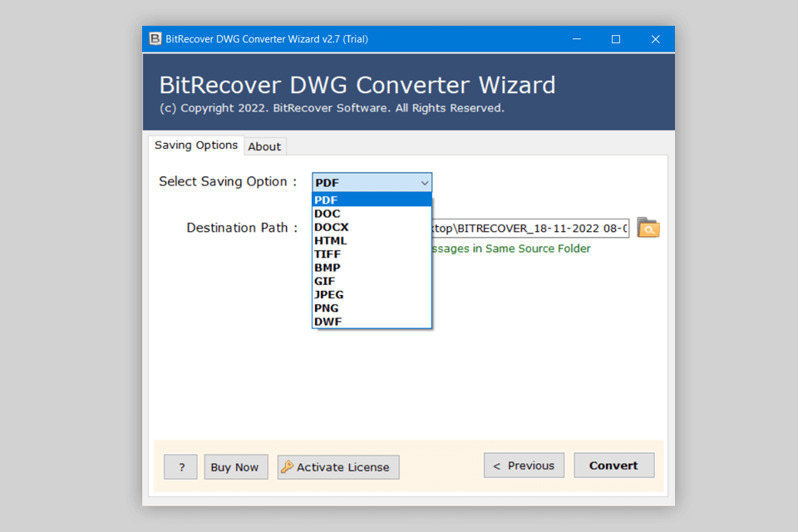This screenshot has height=532, width=798.
Task: Click the Same Source Folder green text
Action: 510,249
